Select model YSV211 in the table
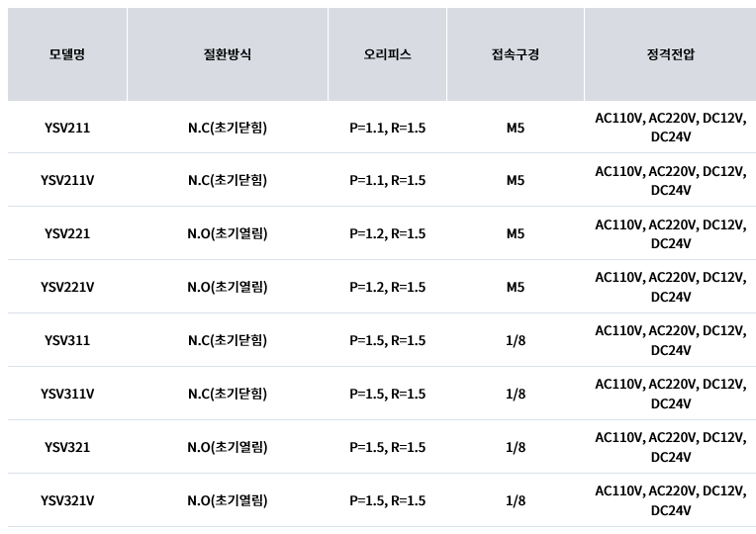The image size is (756, 534). (67, 128)
